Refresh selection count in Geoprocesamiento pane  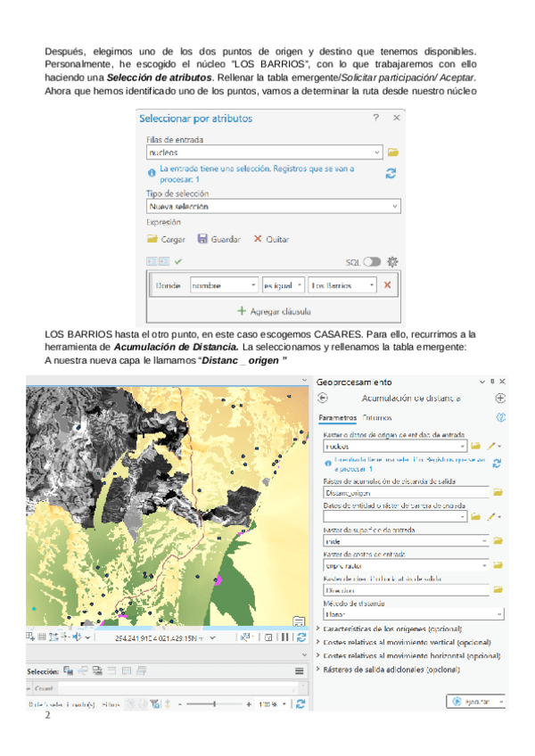click(x=497, y=464)
